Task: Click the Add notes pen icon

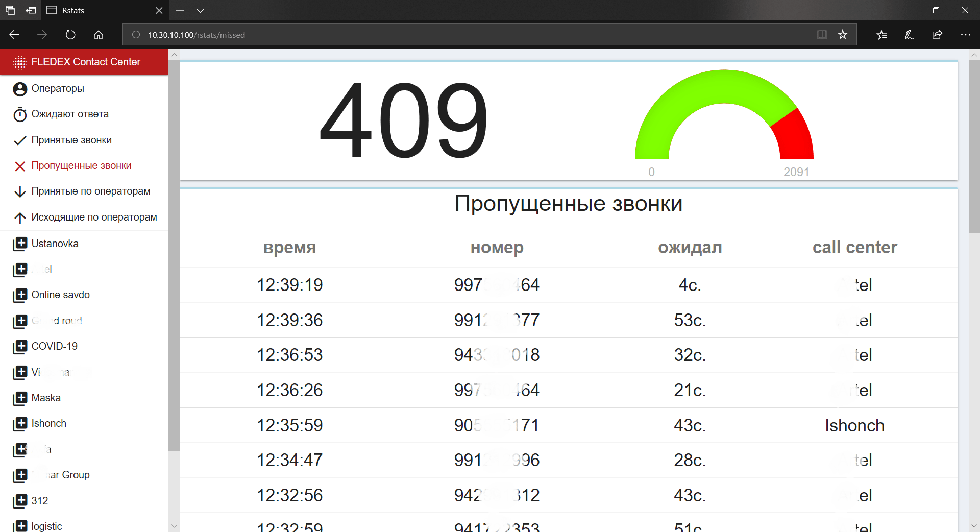Action: [909, 35]
